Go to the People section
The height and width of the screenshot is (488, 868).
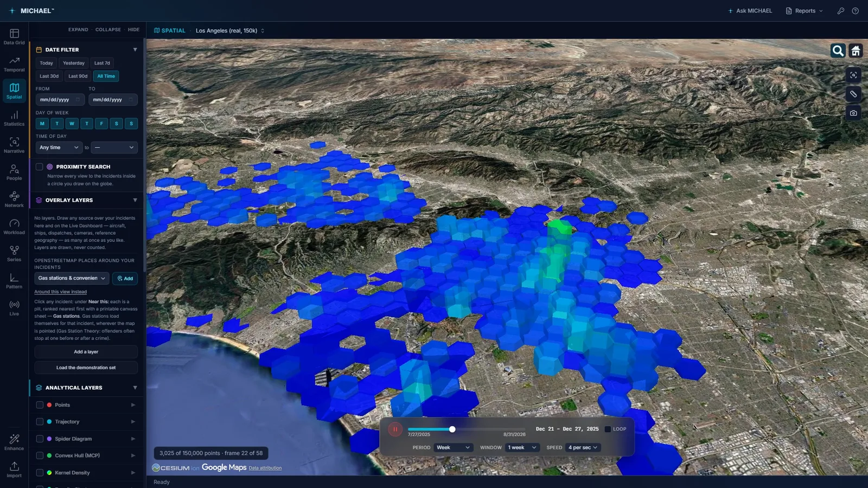point(14,172)
